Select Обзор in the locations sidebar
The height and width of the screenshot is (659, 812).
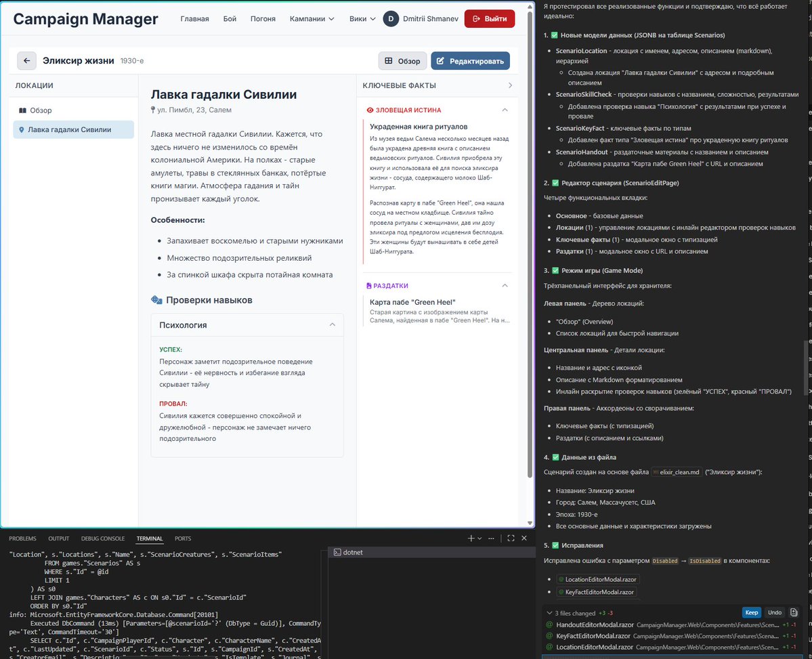pos(74,110)
